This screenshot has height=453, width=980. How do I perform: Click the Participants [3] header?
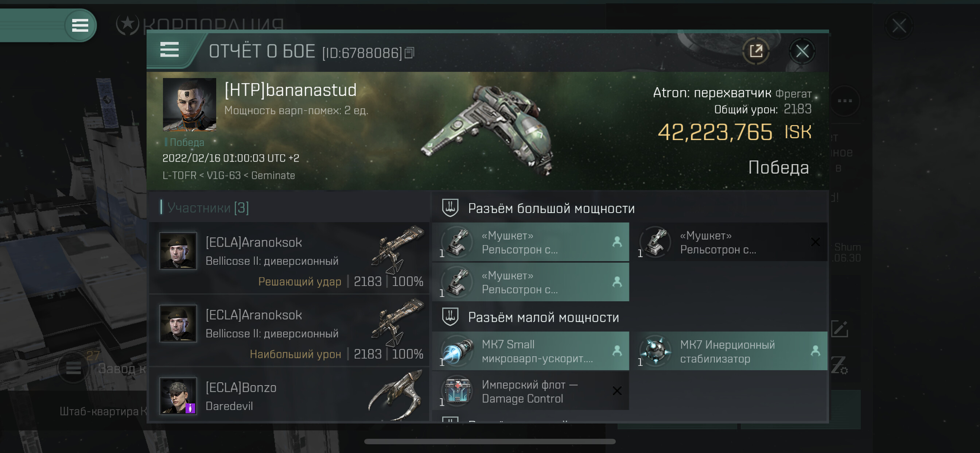[x=208, y=208]
